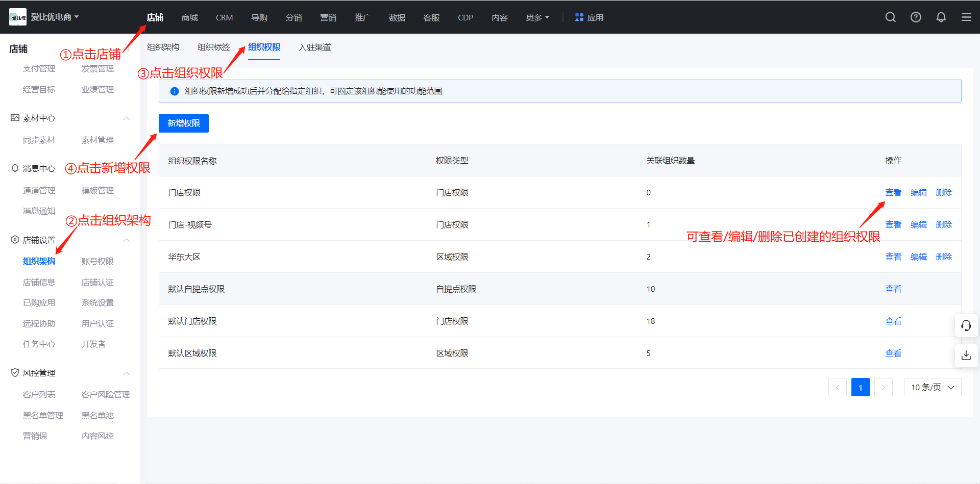Edit the 门店-视频号 permission

click(919, 224)
